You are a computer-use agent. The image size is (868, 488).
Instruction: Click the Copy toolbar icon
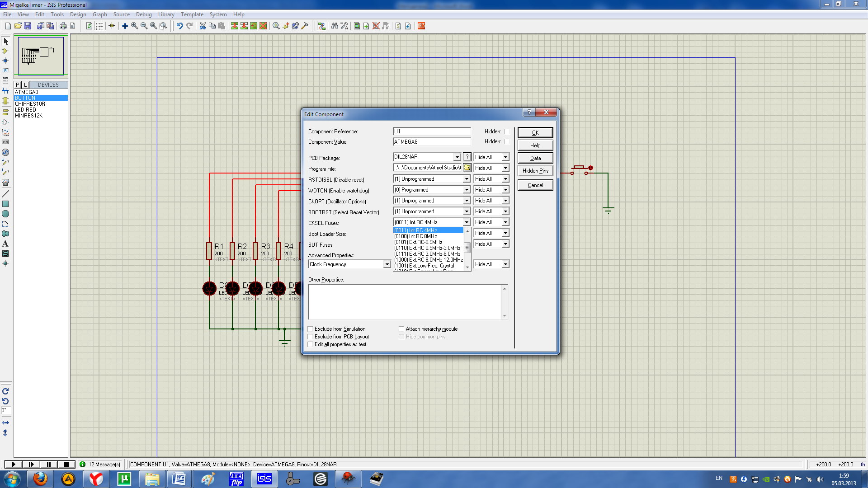pyautogui.click(x=212, y=26)
